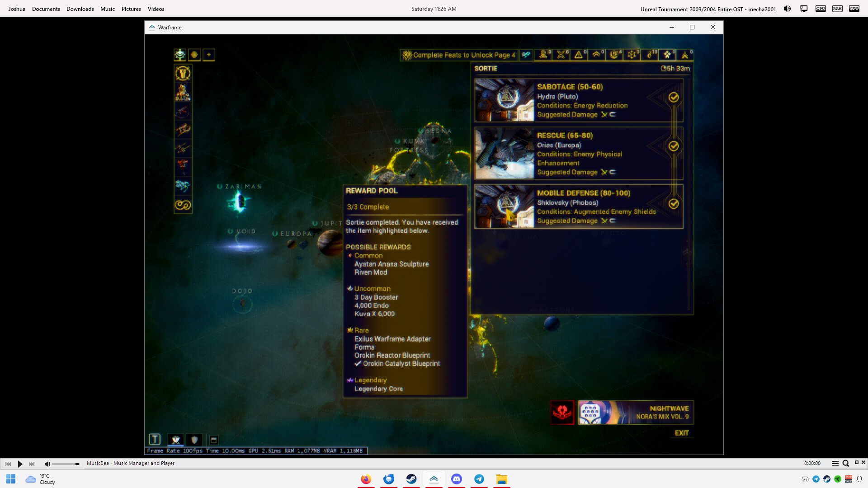Click the Riven Mod reward text
Screen dimensions: 868x488
pyautogui.click(x=371, y=272)
